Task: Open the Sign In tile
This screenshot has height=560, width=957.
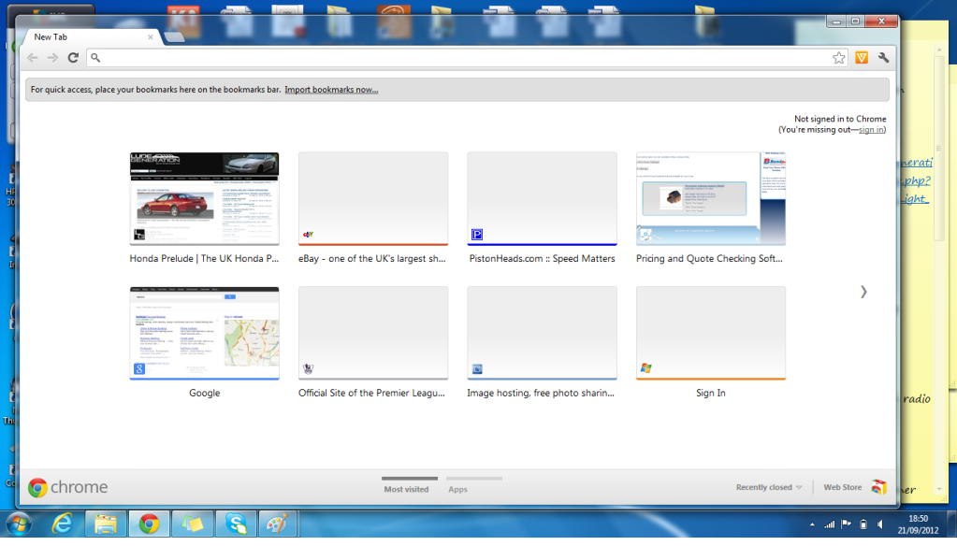Action: 711,333
